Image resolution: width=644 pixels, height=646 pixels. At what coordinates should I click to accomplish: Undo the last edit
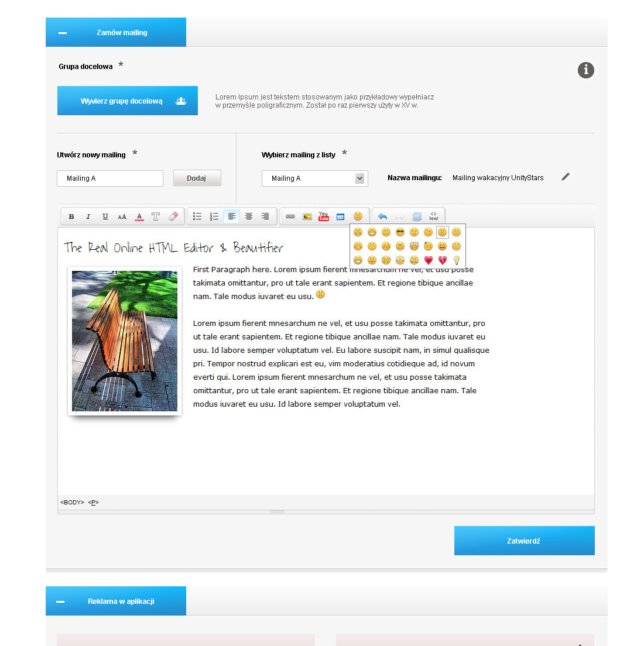(x=383, y=217)
